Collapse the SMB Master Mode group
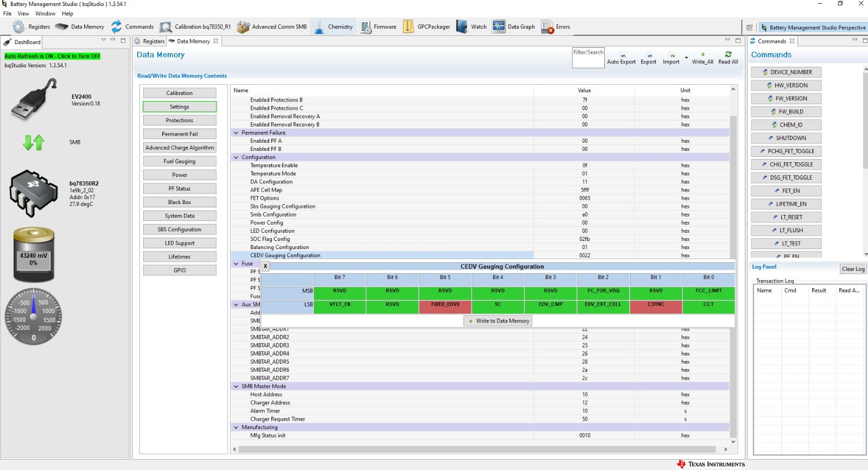The height and width of the screenshot is (470, 868). 236,386
